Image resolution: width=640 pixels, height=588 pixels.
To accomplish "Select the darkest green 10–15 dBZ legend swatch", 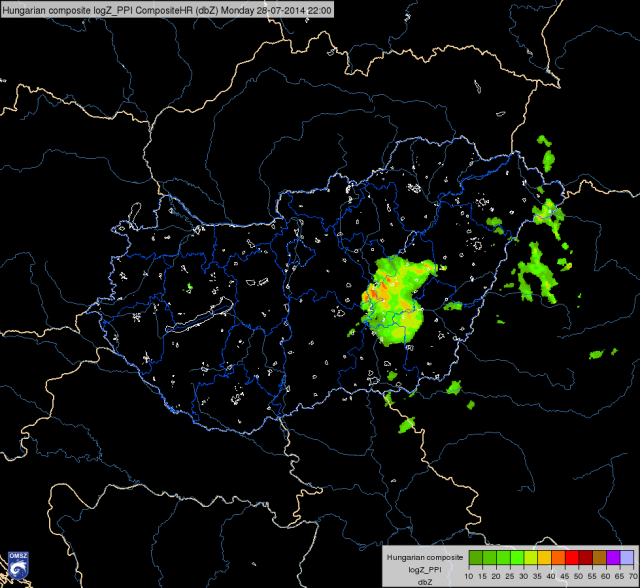I will pos(476,558).
